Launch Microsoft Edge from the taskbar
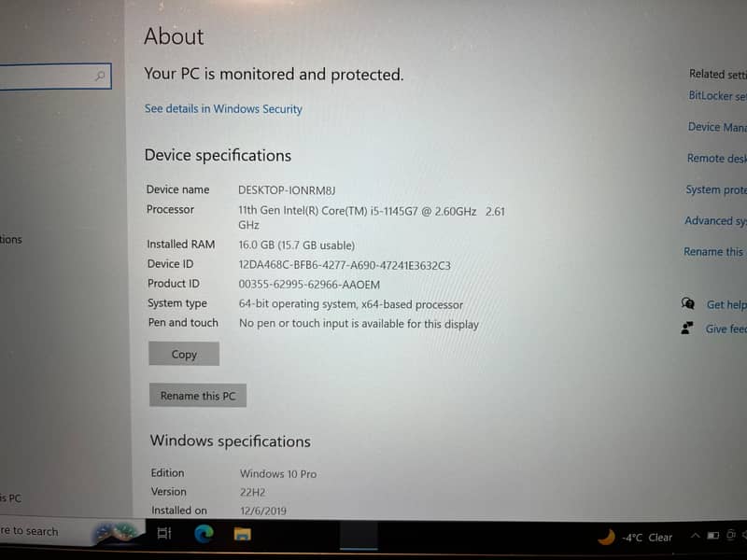Image resolution: width=747 pixels, height=560 pixels. (204, 534)
